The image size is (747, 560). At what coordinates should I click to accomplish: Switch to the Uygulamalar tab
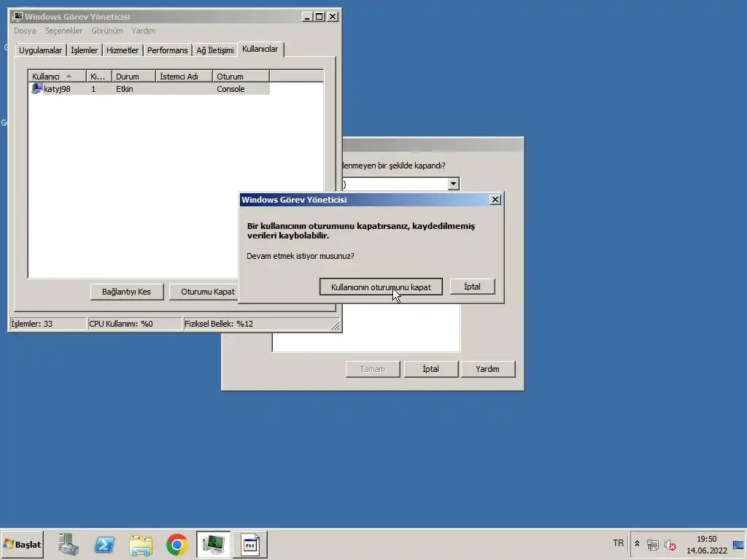click(41, 50)
